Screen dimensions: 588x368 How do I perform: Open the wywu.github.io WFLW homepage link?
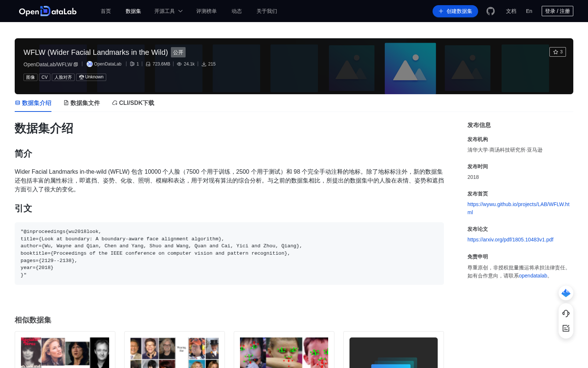coord(518,208)
